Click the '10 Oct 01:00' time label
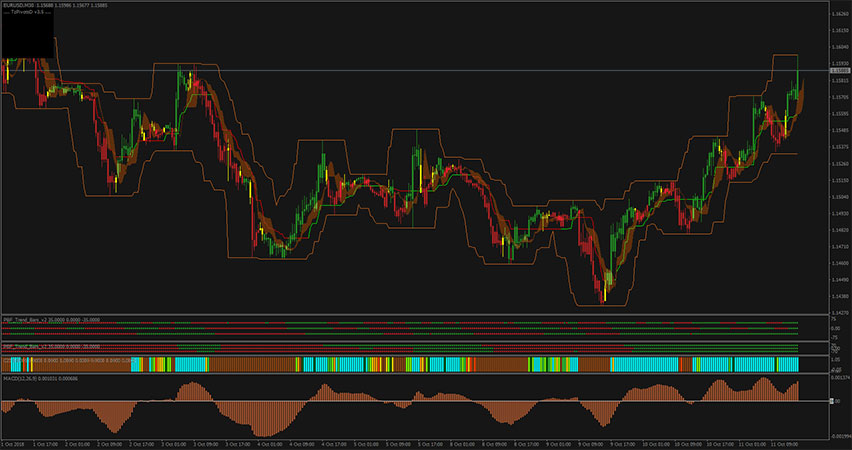Viewport: 852px width, 450px height. coord(655,444)
